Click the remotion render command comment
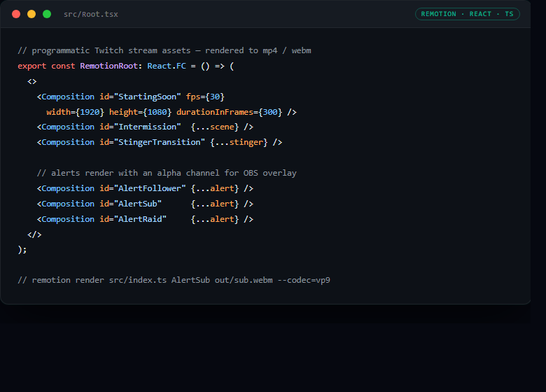This screenshot has width=546, height=392. [174, 280]
